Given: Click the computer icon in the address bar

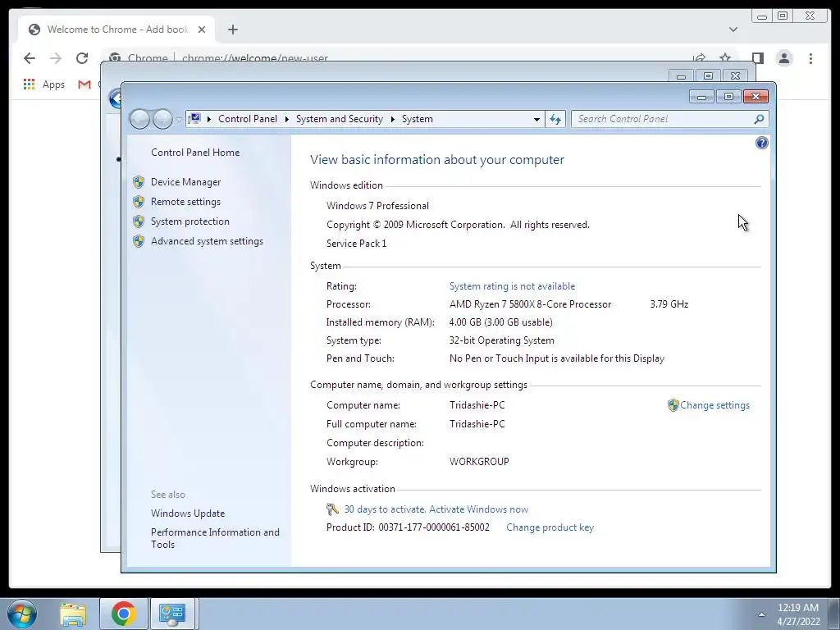Looking at the screenshot, I should [x=194, y=119].
